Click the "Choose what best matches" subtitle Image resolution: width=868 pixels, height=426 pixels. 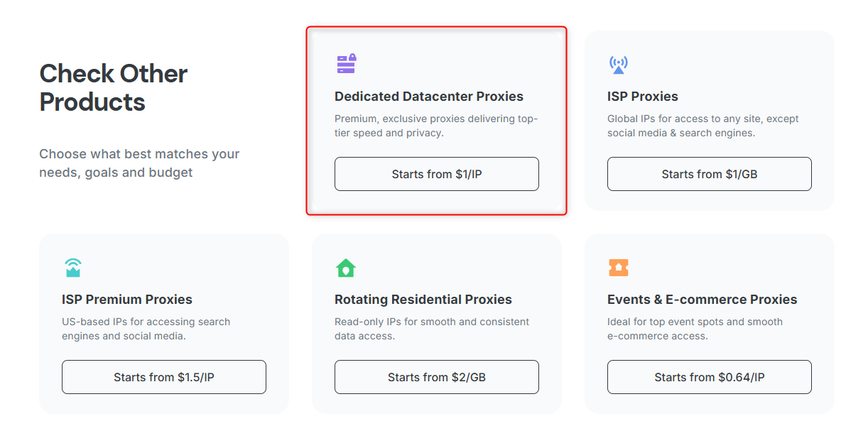[x=139, y=163]
